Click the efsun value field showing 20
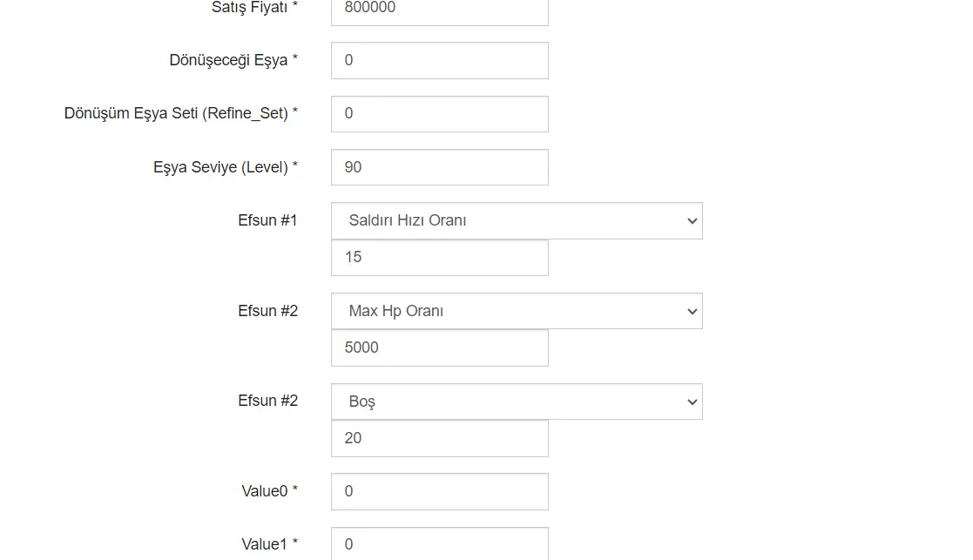The image size is (973, 560). pyautogui.click(x=439, y=438)
